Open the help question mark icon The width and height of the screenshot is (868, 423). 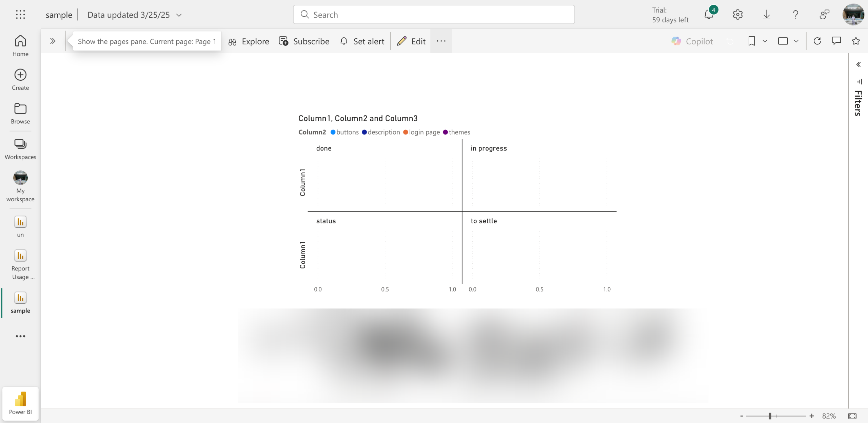pyautogui.click(x=795, y=15)
